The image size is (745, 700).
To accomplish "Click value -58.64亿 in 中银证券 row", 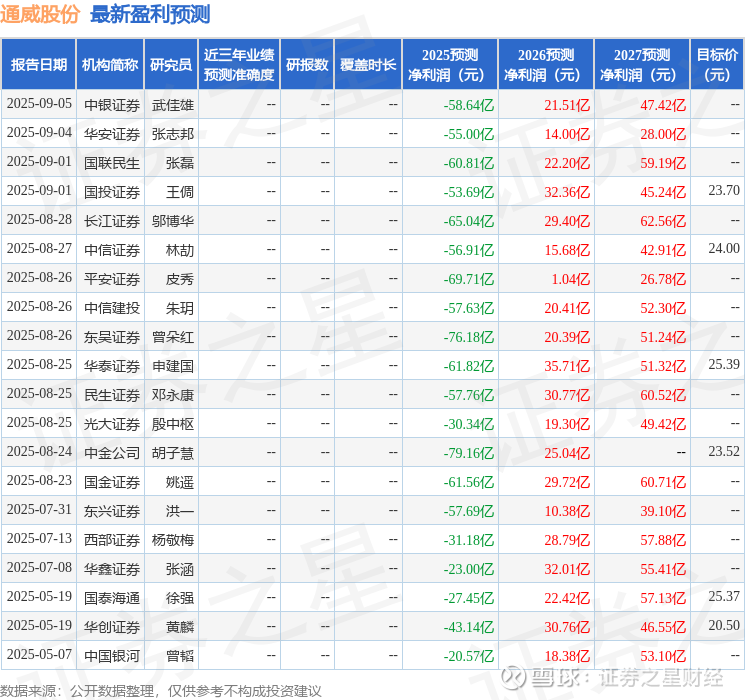I will pyautogui.click(x=468, y=105).
